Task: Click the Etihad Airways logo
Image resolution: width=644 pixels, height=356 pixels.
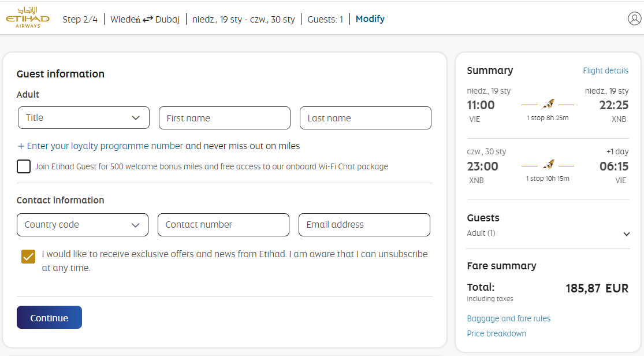Action: click(x=28, y=18)
